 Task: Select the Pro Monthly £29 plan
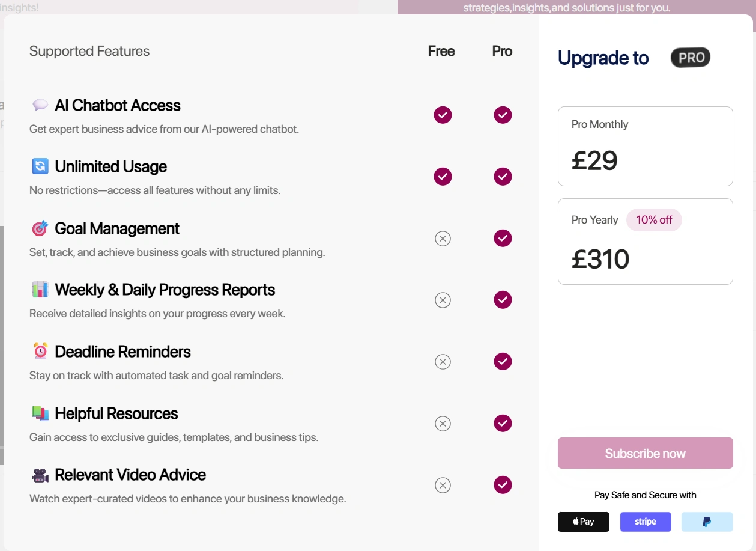645,146
